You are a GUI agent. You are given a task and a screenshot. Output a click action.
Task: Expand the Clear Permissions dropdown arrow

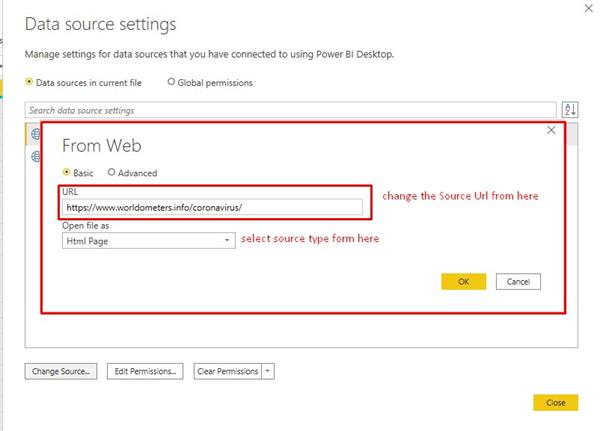pyautogui.click(x=267, y=371)
